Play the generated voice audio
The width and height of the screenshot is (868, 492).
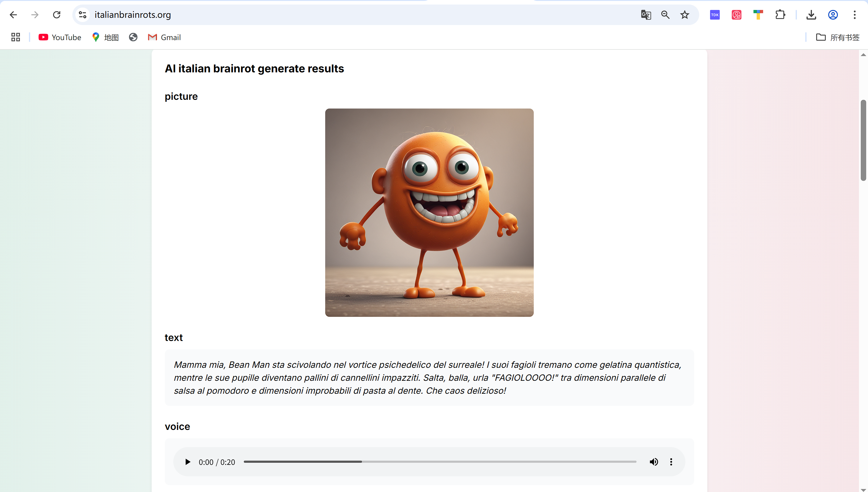click(188, 462)
